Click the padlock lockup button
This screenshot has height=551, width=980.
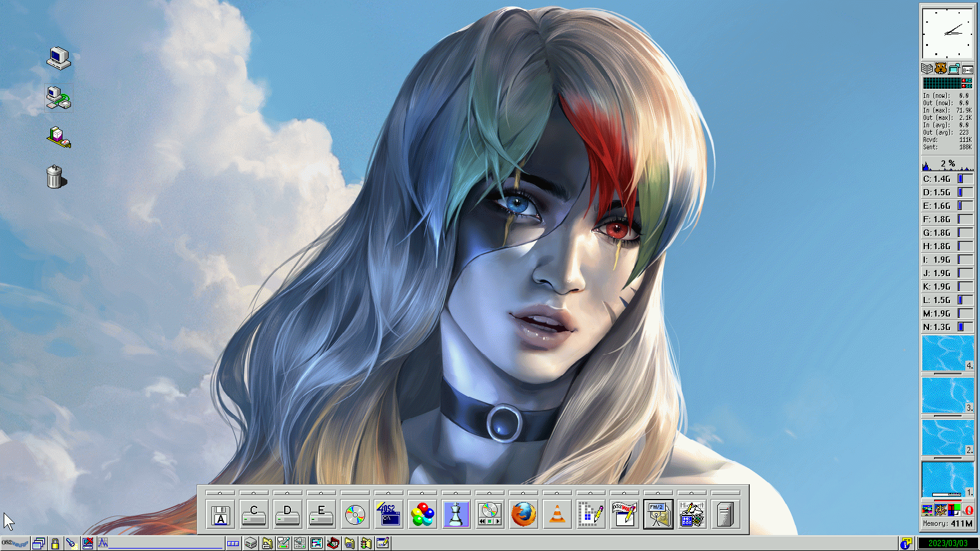(55, 543)
